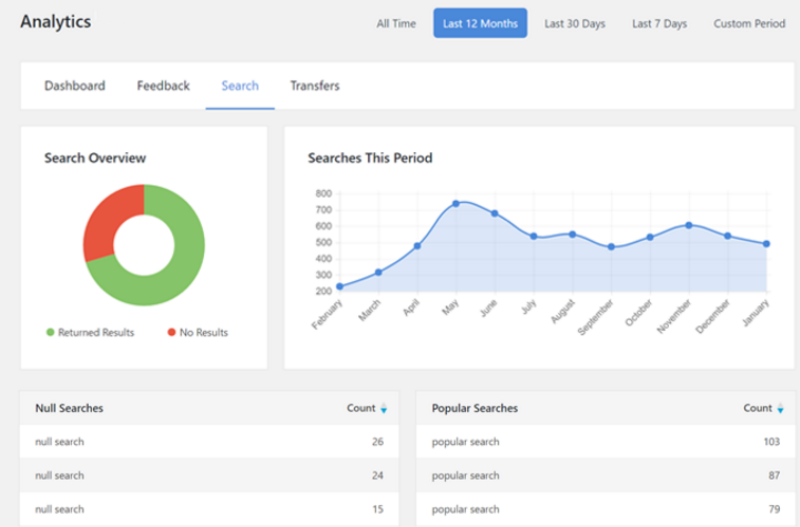Toggle the Returned Results legend marker

coord(50,333)
